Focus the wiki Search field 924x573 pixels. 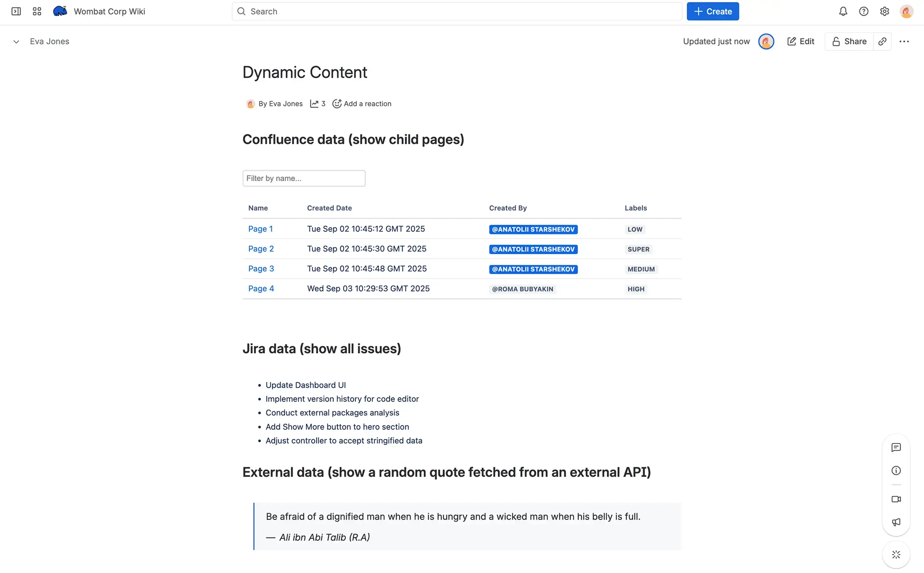[x=457, y=11]
